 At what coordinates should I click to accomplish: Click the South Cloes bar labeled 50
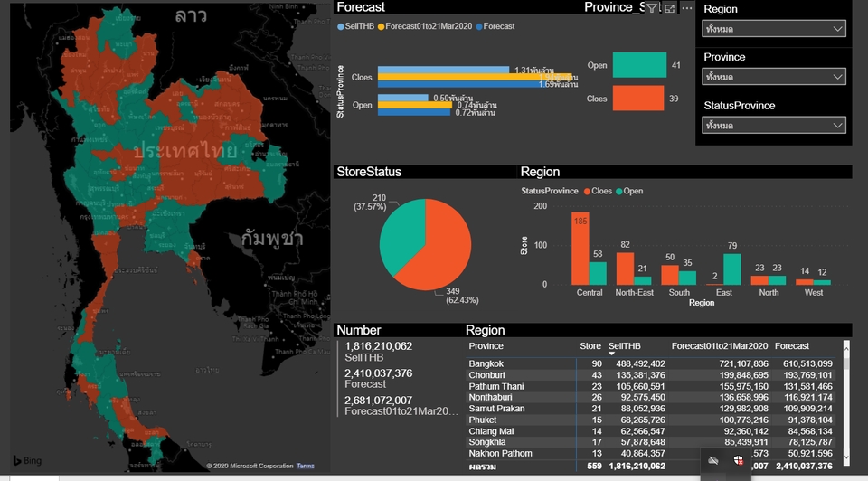670,275
